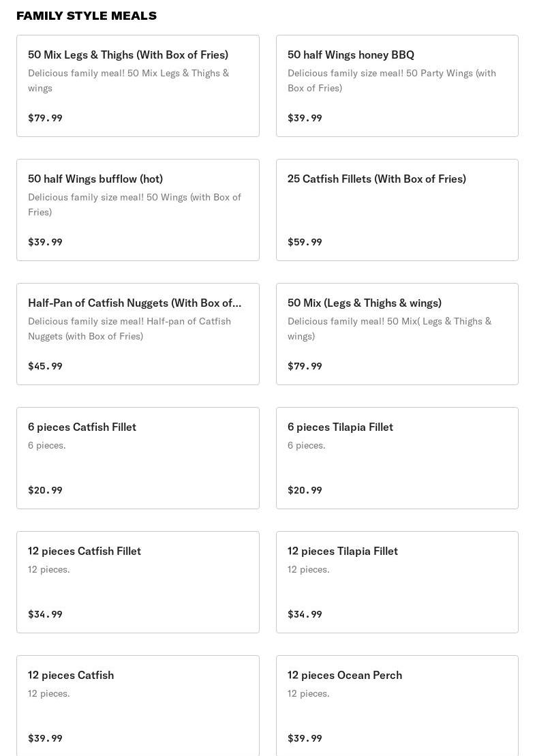Click $20.99 price under Tilapia Fillet

305,490
